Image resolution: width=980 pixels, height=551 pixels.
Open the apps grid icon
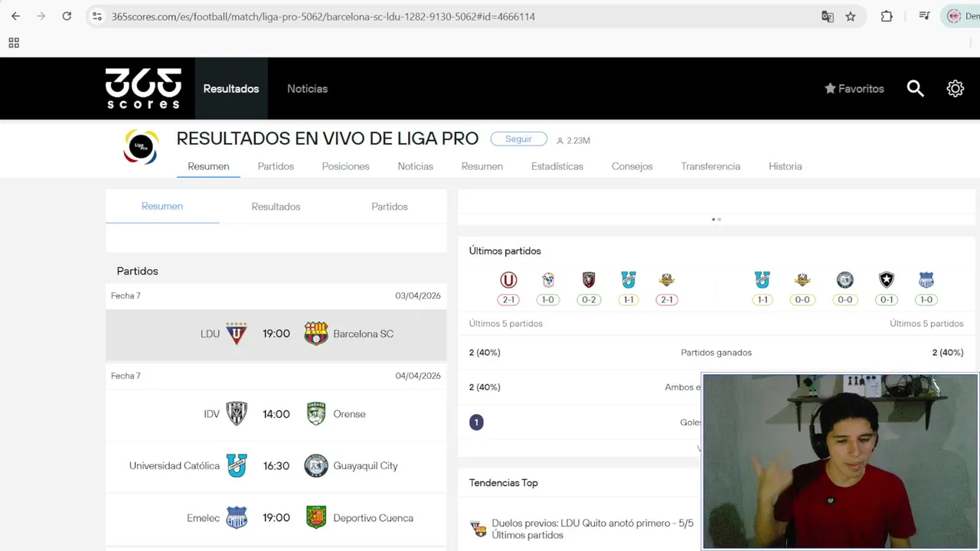click(14, 43)
